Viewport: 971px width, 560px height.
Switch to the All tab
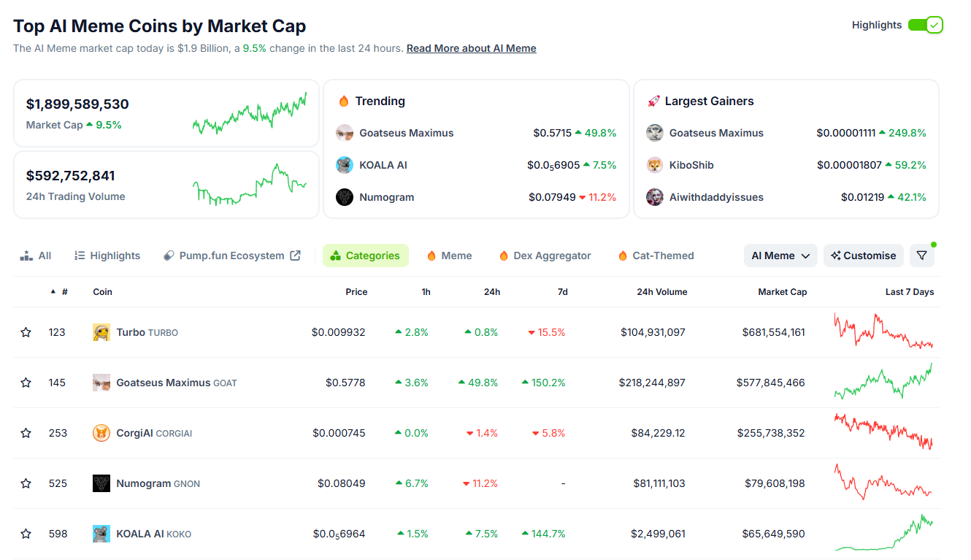[x=36, y=256]
